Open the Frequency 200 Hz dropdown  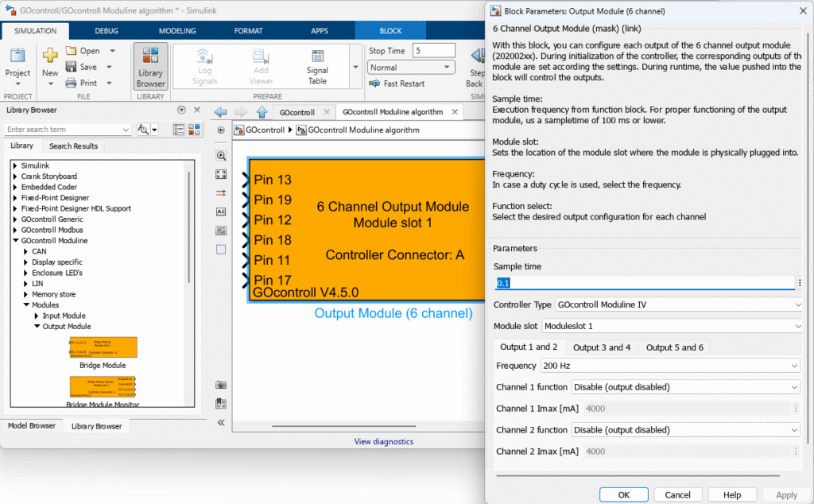[x=669, y=366]
